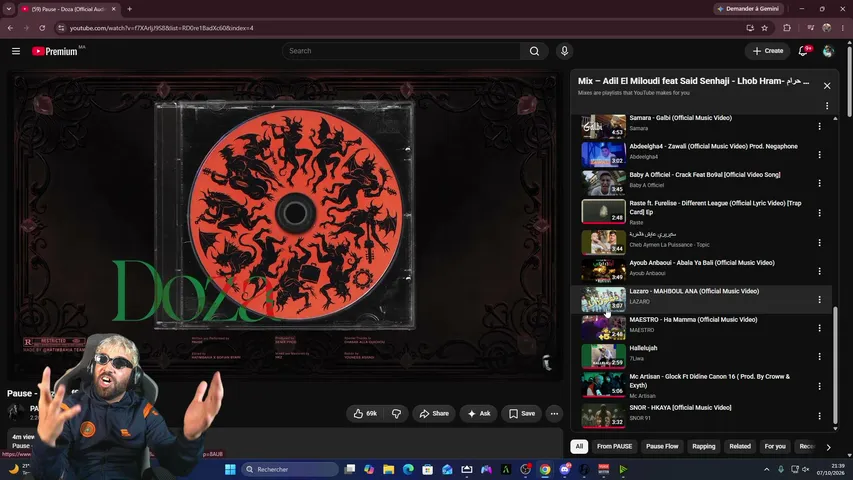Click the taskbar Rechercher search box
This screenshot has height=480, width=853.
pyautogui.click(x=289, y=469)
